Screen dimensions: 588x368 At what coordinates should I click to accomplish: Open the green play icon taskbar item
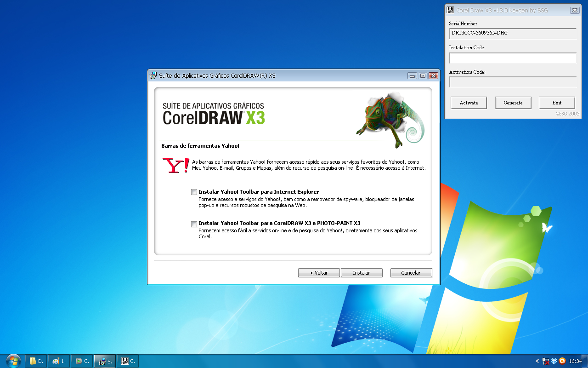point(82,361)
